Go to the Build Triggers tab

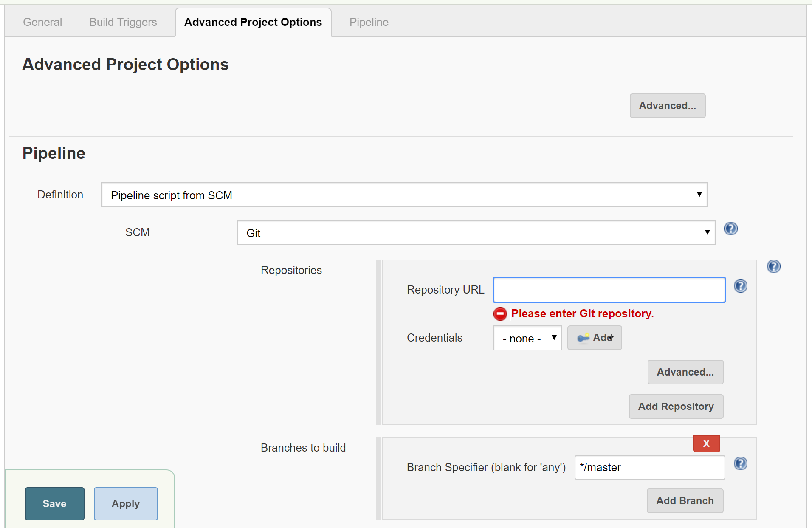tap(123, 22)
